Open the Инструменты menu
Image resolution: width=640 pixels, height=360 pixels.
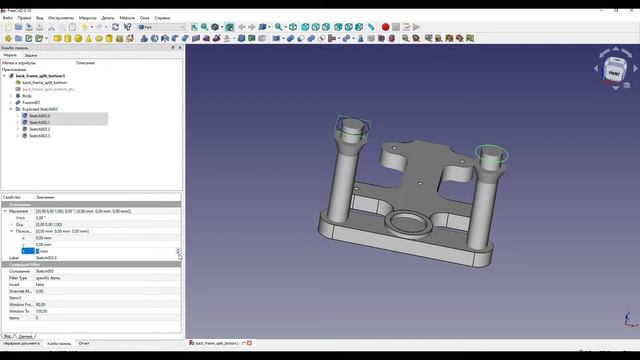[61, 18]
